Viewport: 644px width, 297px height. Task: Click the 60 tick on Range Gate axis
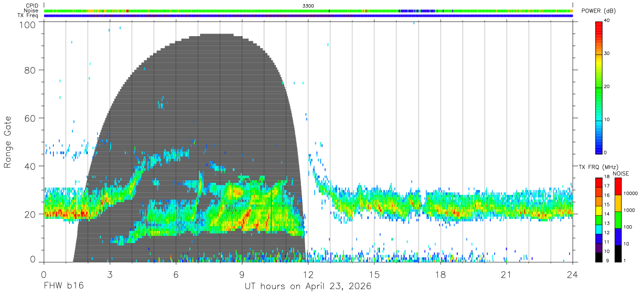[30, 118]
